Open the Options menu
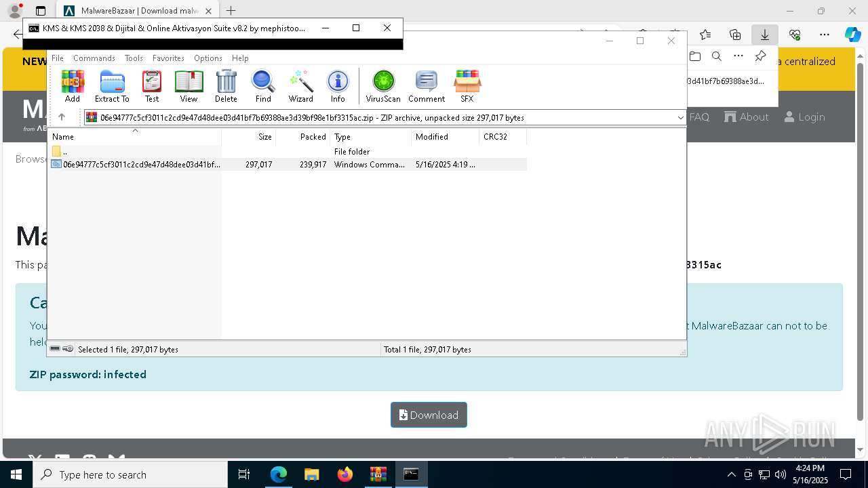The width and height of the screenshot is (868, 488). 208,58
